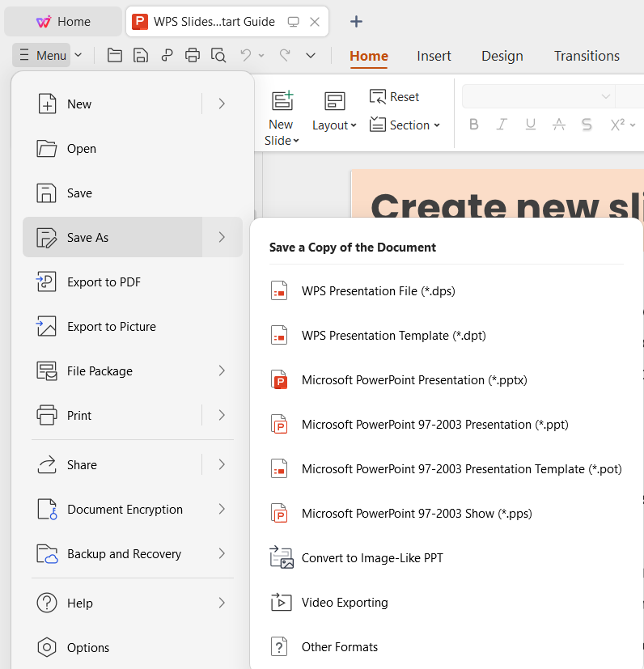Choose Other Formats in Save As list
The height and width of the screenshot is (669, 644).
pyautogui.click(x=339, y=647)
